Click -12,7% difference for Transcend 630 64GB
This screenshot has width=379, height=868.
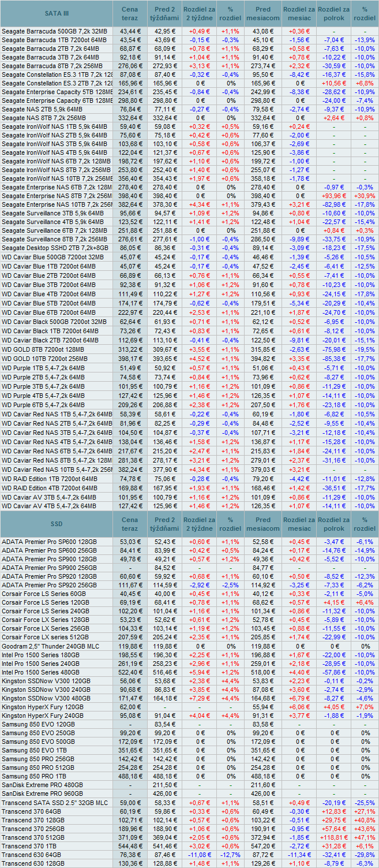click(x=230, y=855)
